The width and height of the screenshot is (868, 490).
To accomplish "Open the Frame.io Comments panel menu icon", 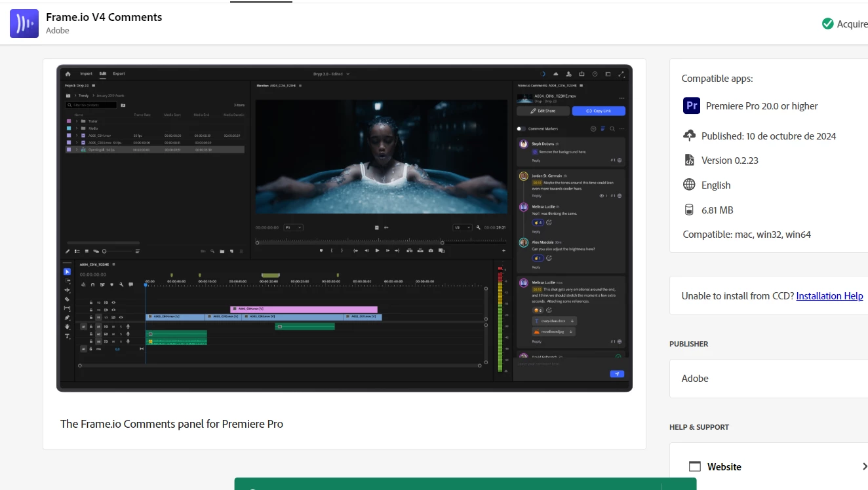I will [581, 86].
